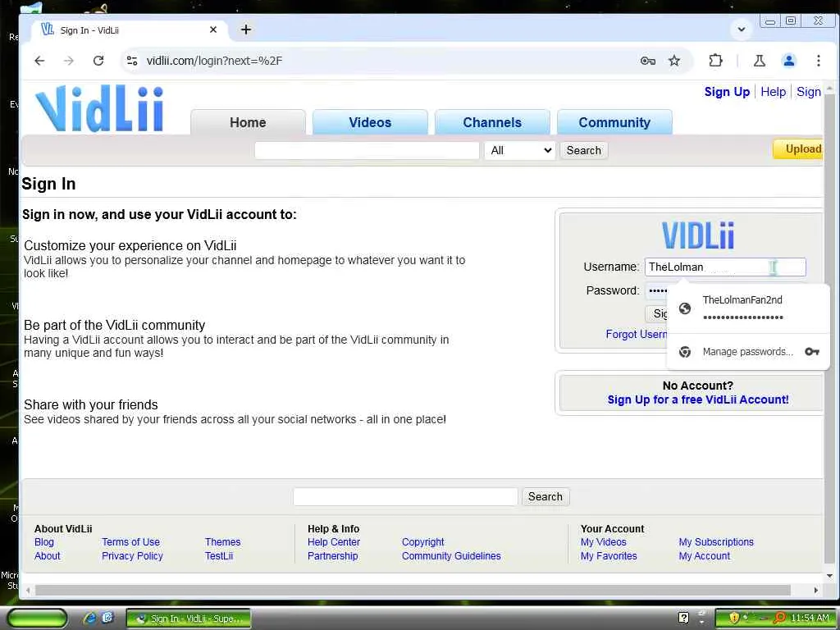Open the Sign Up link in header

(727, 92)
